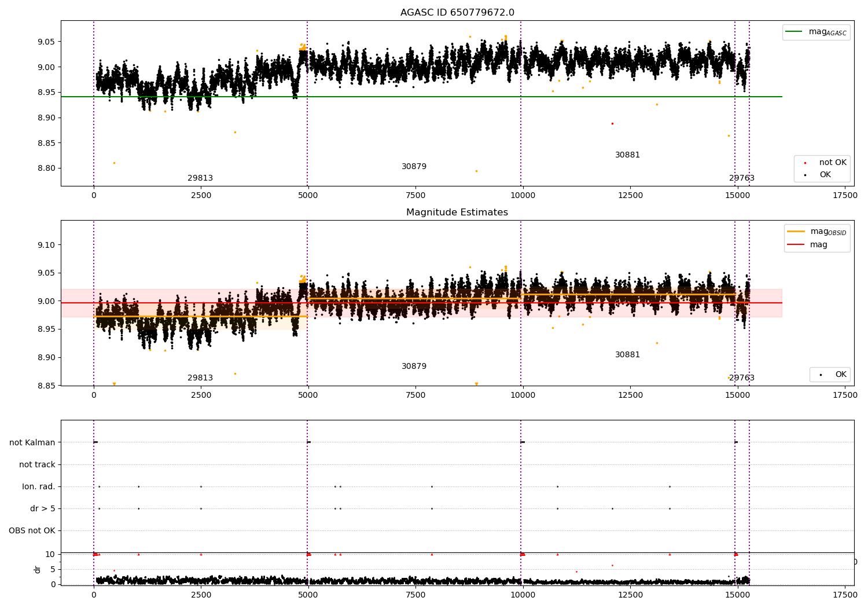
Task: Click obsid label 30881 in the top plot
Action: (627, 155)
